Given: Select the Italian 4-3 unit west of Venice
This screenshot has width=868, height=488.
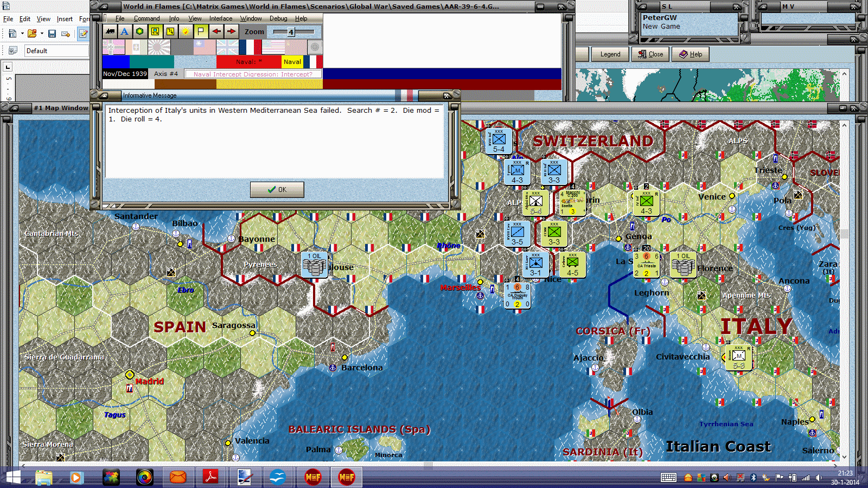Looking at the screenshot, I should (646, 203).
